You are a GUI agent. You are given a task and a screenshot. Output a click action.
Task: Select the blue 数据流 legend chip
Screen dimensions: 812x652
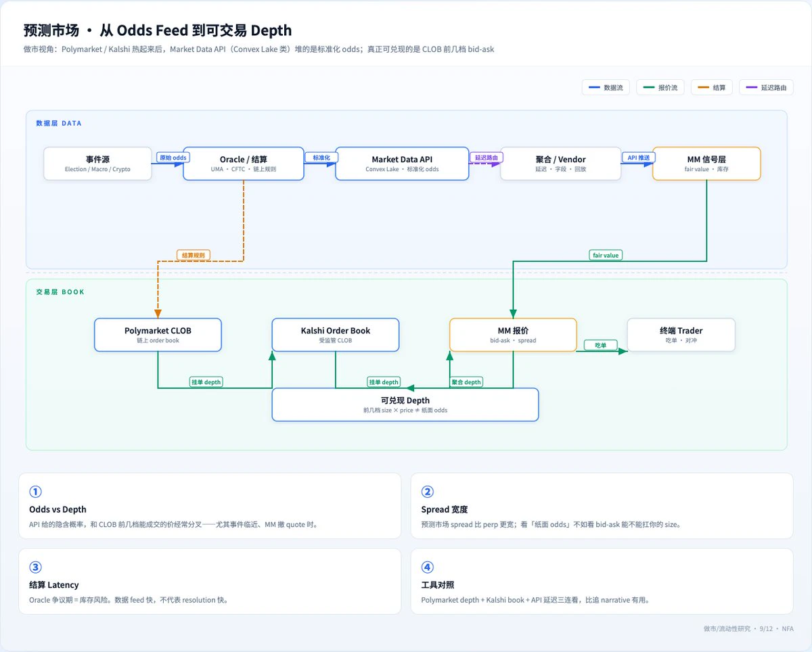click(606, 87)
